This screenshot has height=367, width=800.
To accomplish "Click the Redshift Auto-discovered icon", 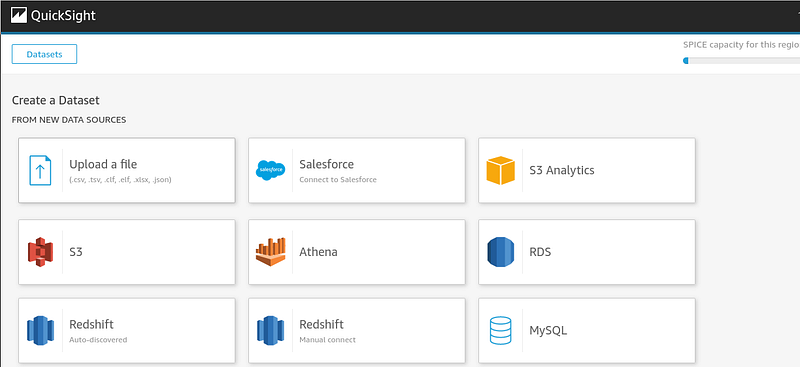I will (x=40, y=331).
